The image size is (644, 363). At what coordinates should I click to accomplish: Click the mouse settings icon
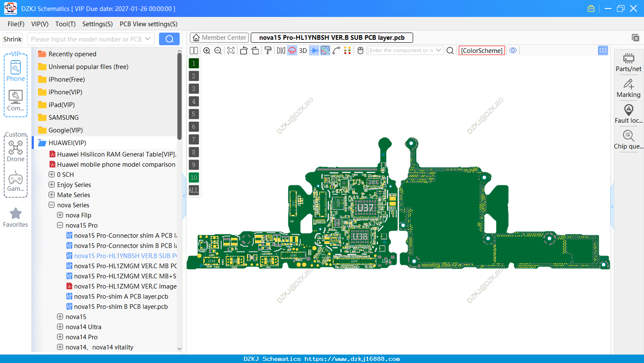tap(361, 50)
